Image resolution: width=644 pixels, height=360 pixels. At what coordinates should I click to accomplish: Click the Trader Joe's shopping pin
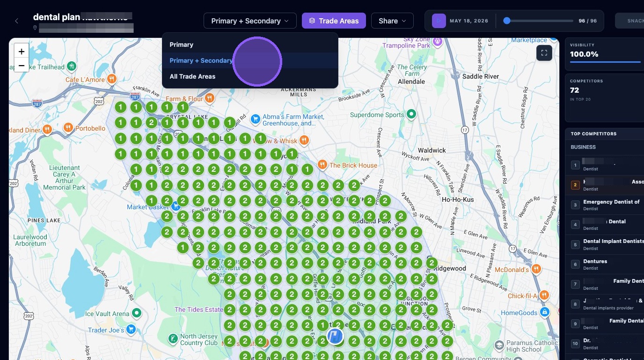coord(131,330)
